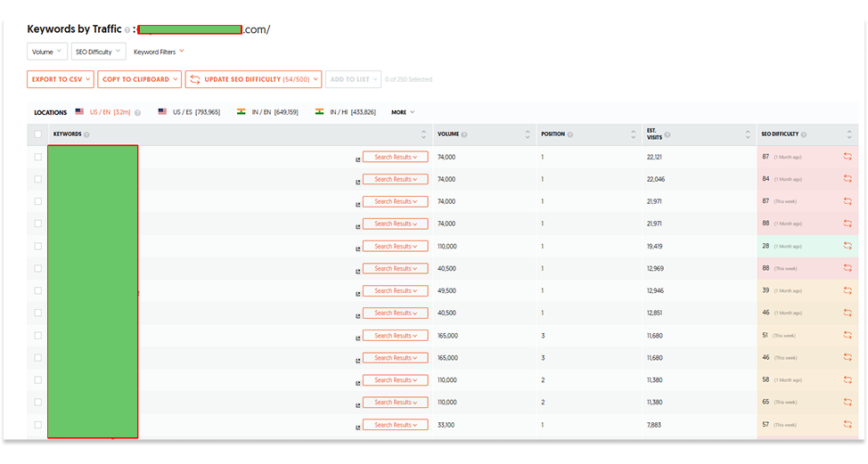This screenshot has width=868, height=464.
Task: Click the info icon beside Keywords header
Action: (x=86, y=134)
